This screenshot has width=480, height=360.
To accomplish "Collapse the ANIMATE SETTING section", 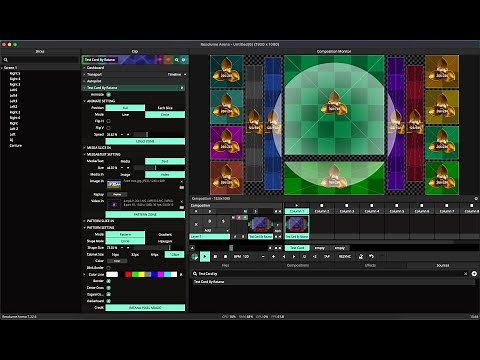I will coord(84,101).
